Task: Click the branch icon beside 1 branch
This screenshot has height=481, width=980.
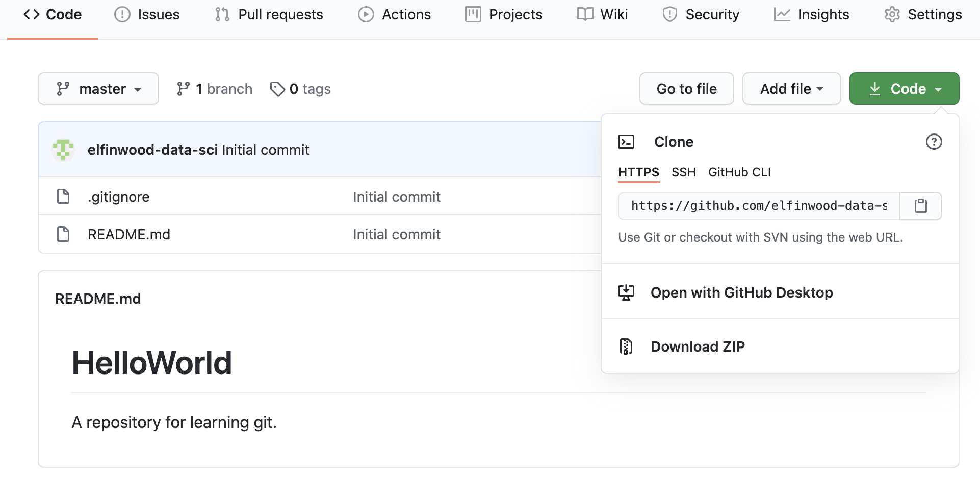Action: point(183,89)
